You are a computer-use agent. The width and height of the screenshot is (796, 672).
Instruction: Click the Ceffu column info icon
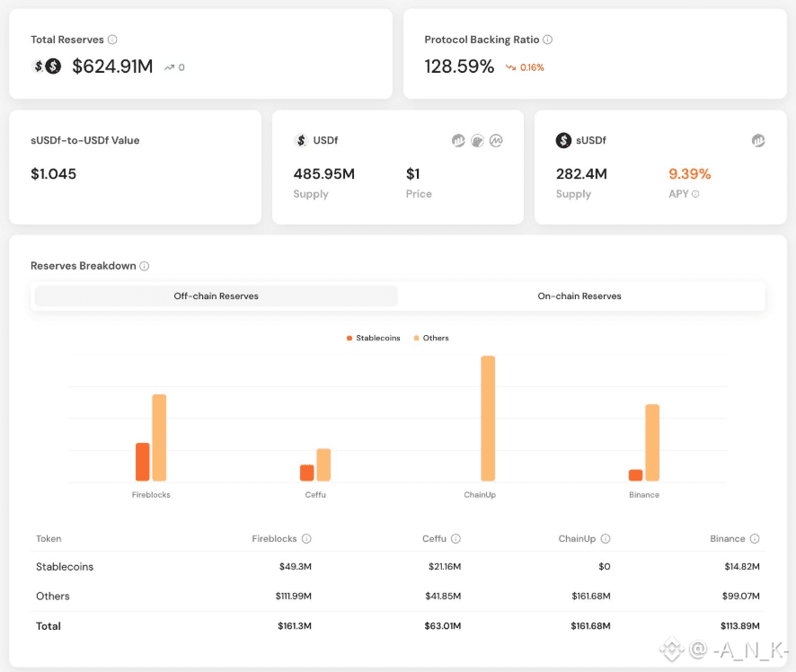[455, 538]
